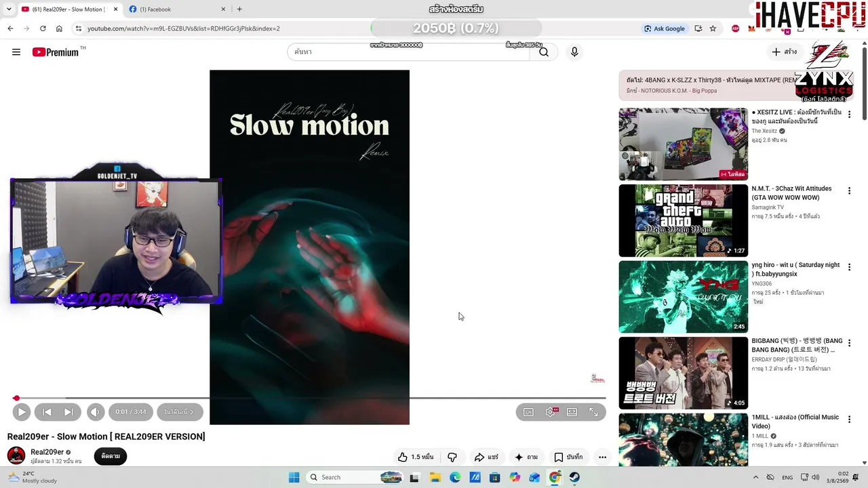This screenshot has width=868, height=488.
Task: Open the 1MILL แสงส่อง video title
Action: (x=795, y=422)
